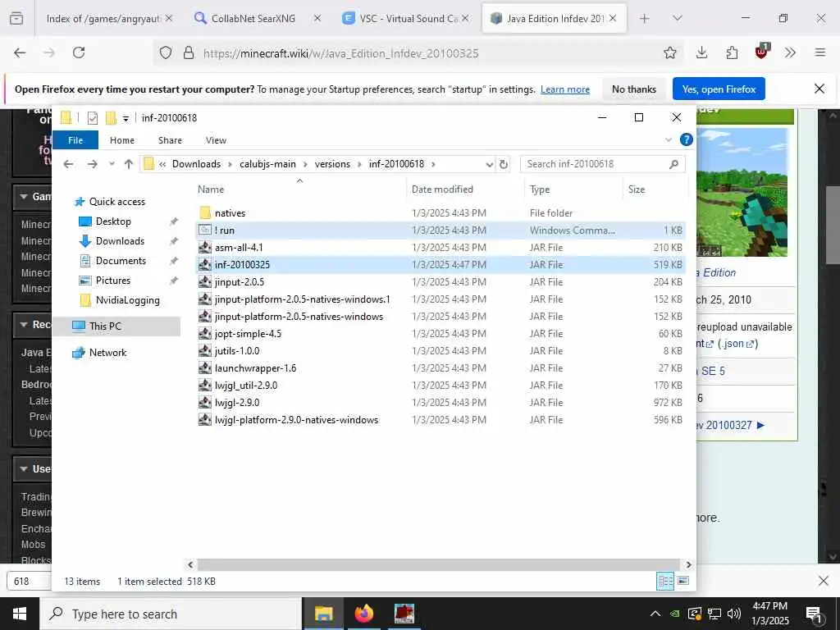Open the Firefox downloads panel
Image resolution: width=840 pixels, height=630 pixels.
click(x=702, y=52)
